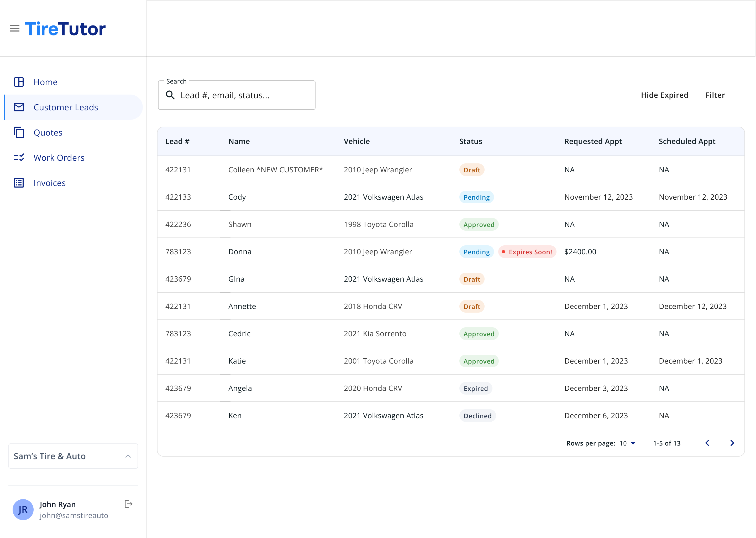Click the Quotes copy icon

click(19, 132)
